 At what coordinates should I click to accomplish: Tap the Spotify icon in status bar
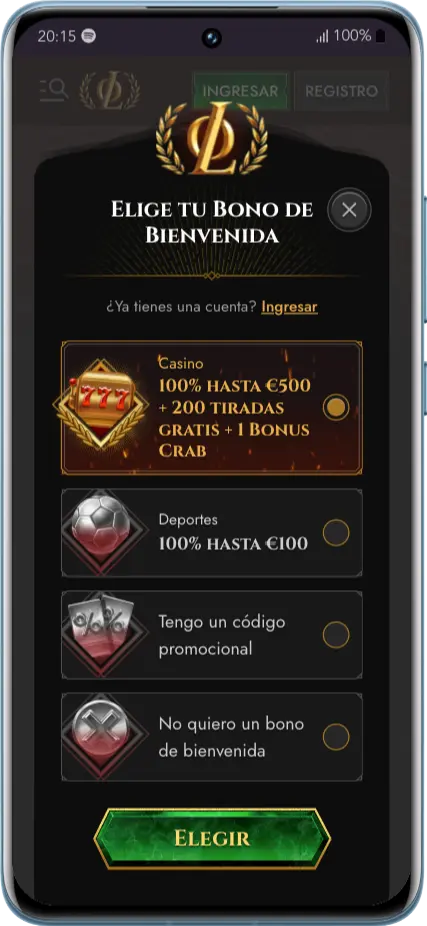(89, 35)
